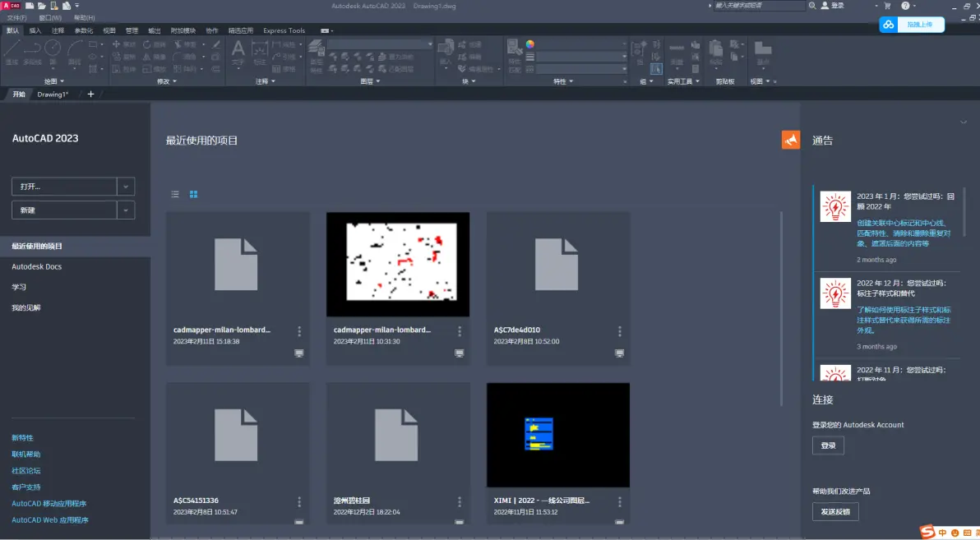Select the Trim (修剪) tool
This screenshot has height=540, width=980.
point(186,44)
